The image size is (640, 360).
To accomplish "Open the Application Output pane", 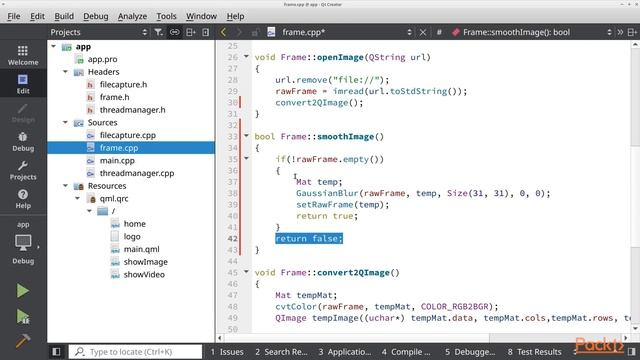I will click(x=345, y=351).
